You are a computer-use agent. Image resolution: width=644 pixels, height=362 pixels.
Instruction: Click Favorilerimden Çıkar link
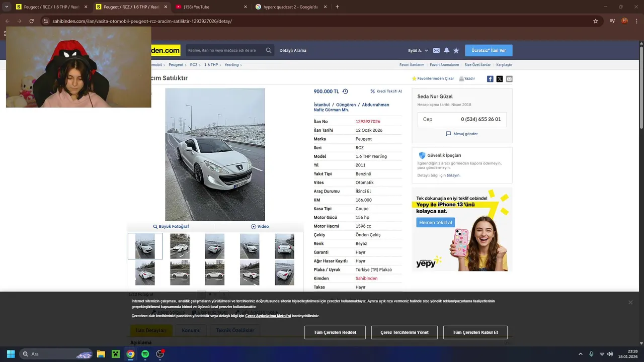pyautogui.click(x=436, y=79)
